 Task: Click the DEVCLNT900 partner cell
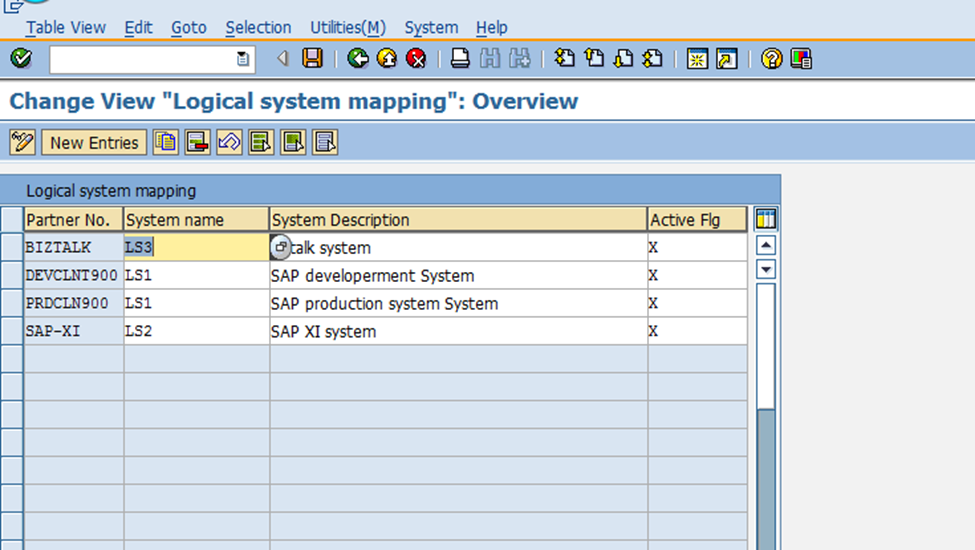[x=73, y=275]
